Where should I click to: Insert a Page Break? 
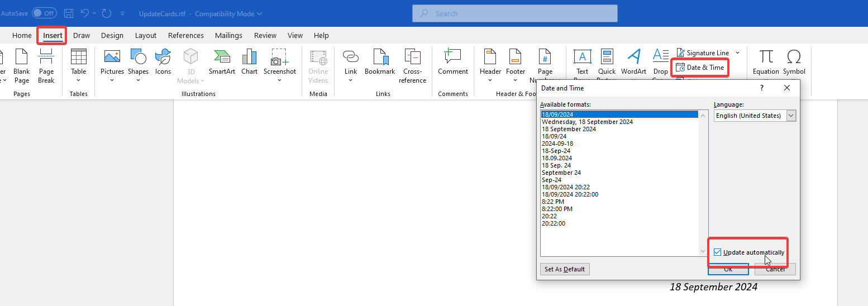(x=46, y=66)
